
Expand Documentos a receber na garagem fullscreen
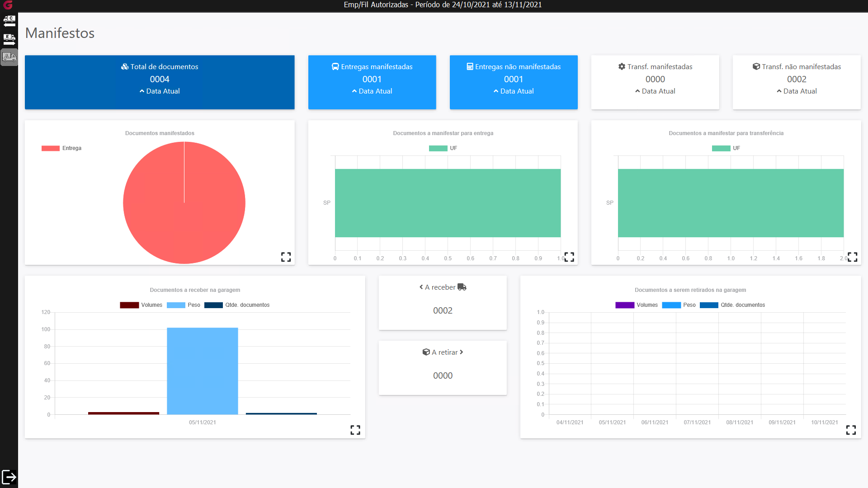coord(355,430)
